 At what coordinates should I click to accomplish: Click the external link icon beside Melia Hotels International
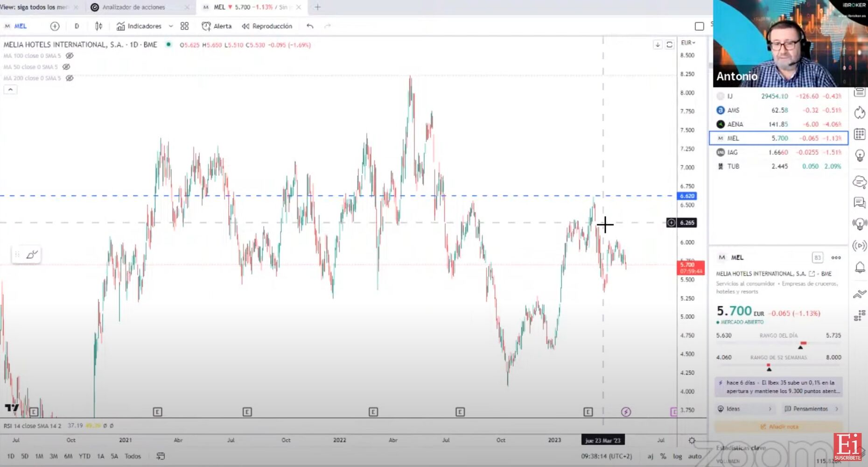[812, 274]
